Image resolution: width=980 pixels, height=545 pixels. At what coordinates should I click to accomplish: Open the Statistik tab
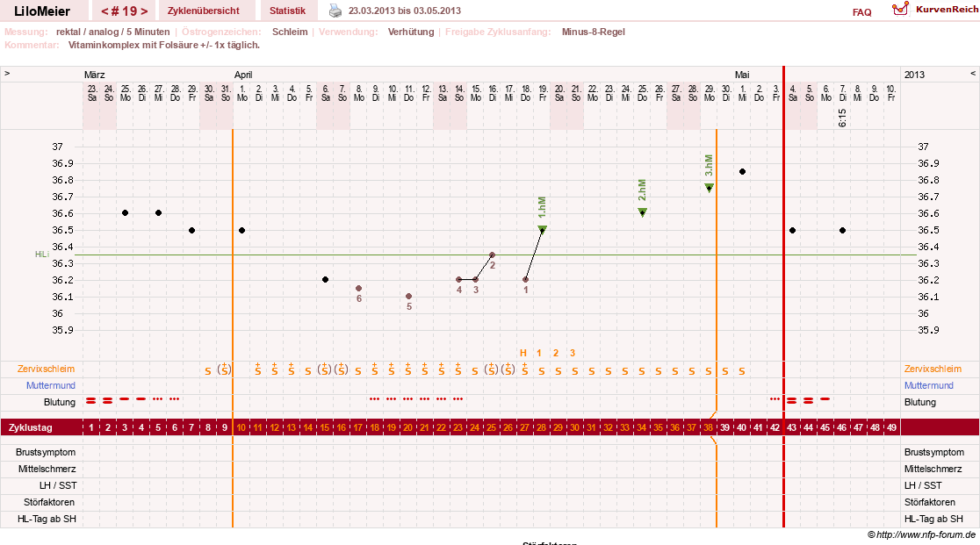tap(287, 11)
